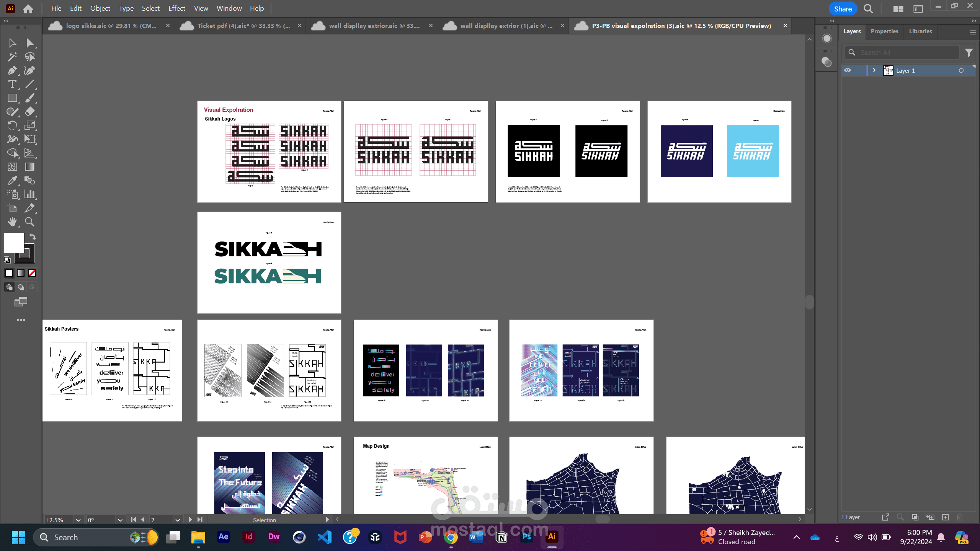Open the artboard number dropdown
980x551 pixels.
[x=177, y=520]
